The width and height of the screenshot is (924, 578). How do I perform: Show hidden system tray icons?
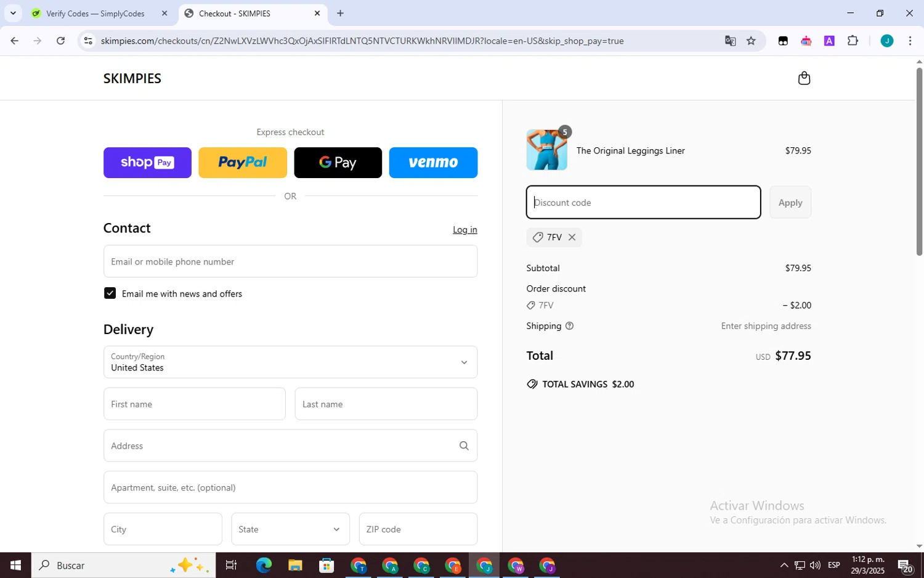[x=784, y=565]
